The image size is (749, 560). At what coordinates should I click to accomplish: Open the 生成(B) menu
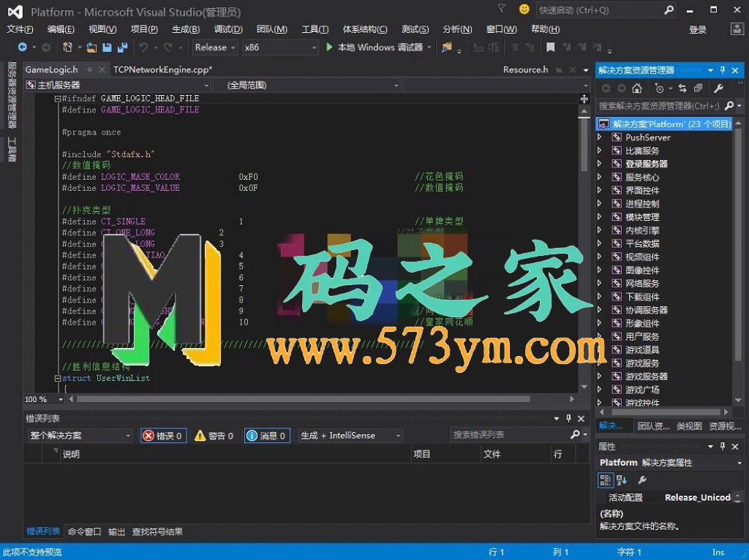[x=186, y=29]
